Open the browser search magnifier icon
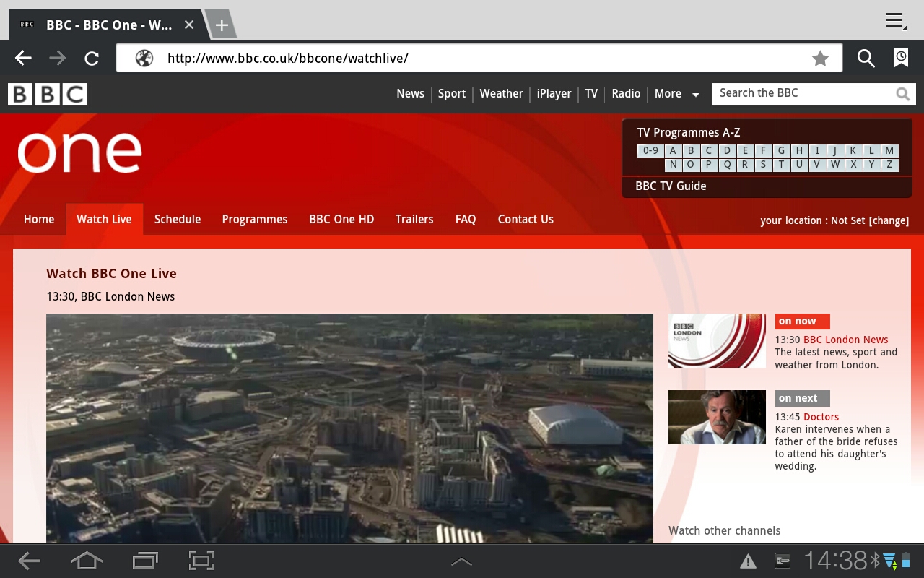924x578 pixels. pos(866,59)
